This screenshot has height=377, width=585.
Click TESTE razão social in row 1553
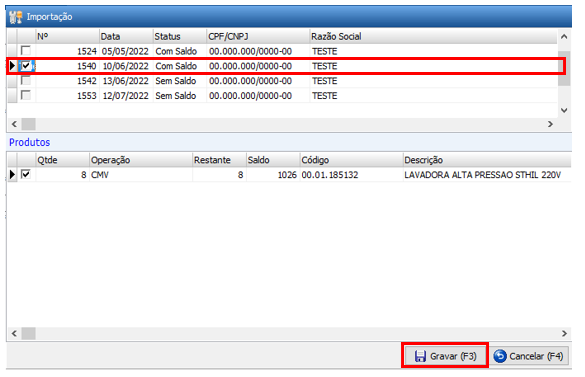(x=325, y=96)
